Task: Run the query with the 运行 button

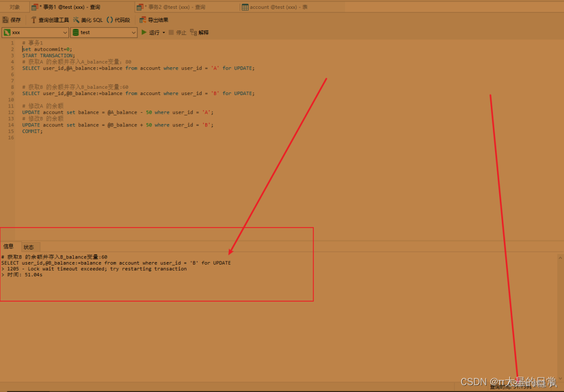Action: [150, 32]
